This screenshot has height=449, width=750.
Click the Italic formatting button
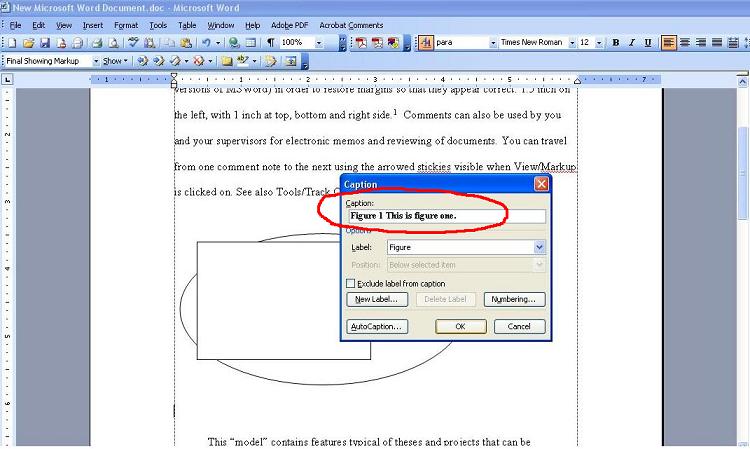632,43
